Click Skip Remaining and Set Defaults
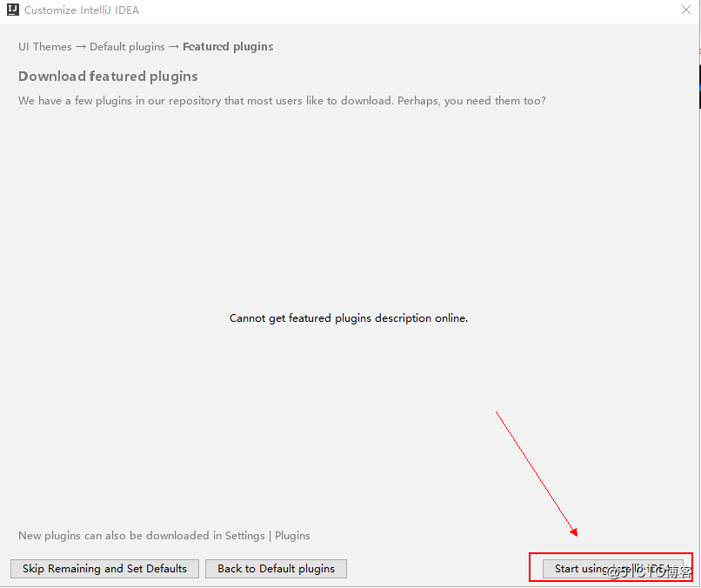The width and height of the screenshot is (701, 588). click(104, 568)
